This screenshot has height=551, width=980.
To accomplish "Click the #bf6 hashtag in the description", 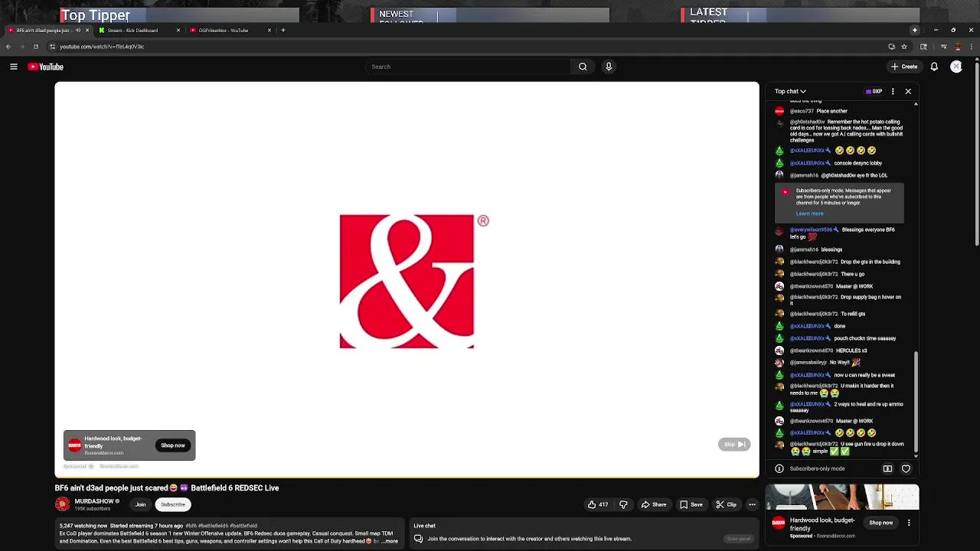I will click(191, 526).
